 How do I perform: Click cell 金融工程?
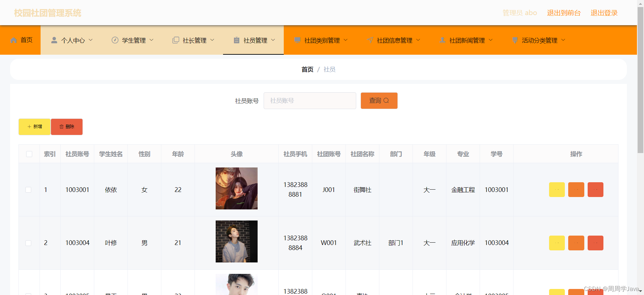463,190
